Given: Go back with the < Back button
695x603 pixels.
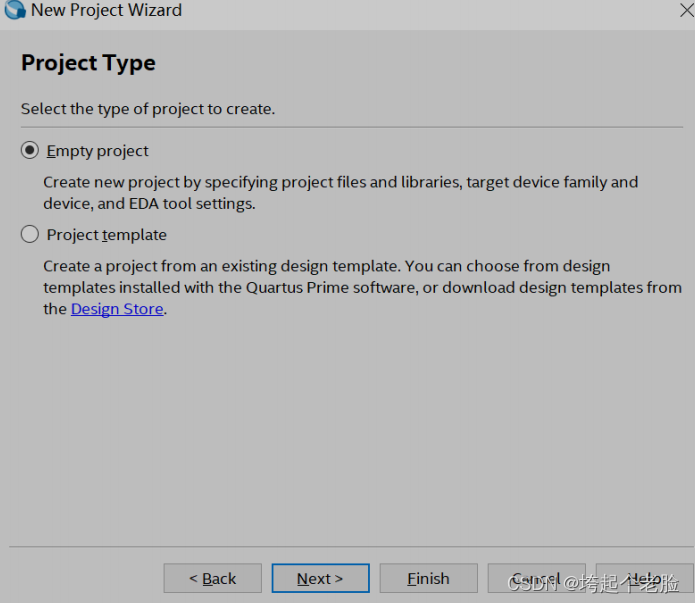Looking at the screenshot, I should tap(213, 578).
